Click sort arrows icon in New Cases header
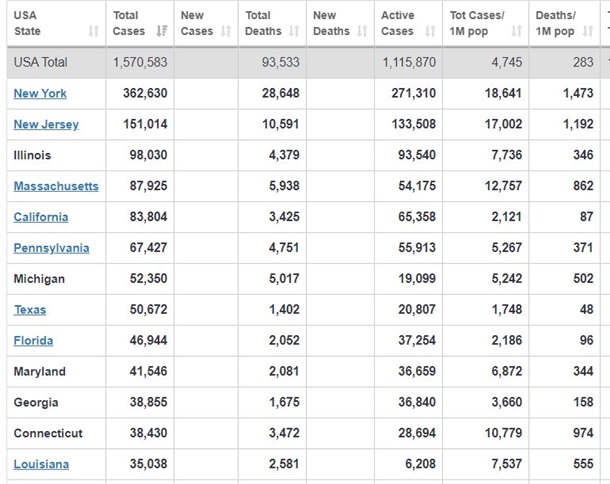The height and width of the screenshot is (484, 610). 226,32
